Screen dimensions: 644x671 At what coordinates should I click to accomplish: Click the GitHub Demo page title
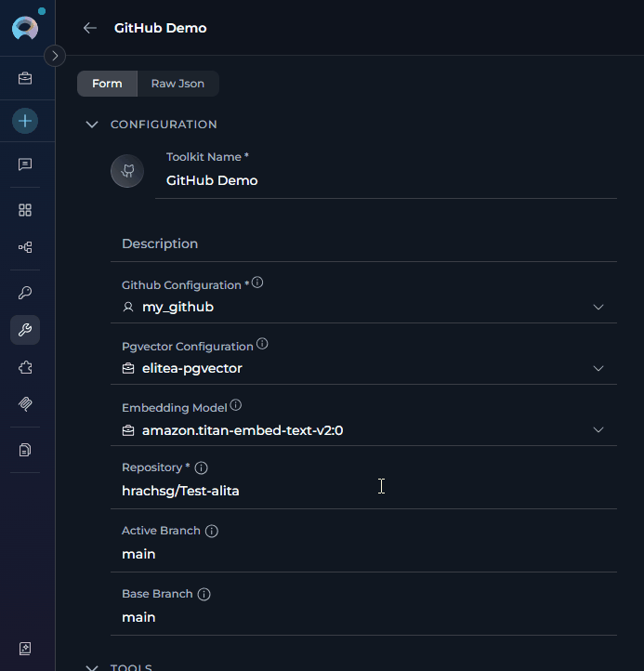(161, 28)
